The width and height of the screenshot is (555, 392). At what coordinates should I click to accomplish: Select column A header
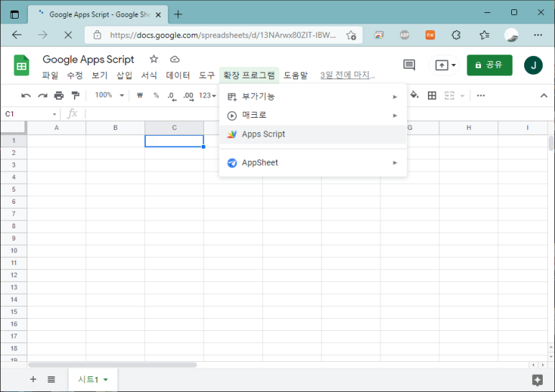[x=57, y=128]
